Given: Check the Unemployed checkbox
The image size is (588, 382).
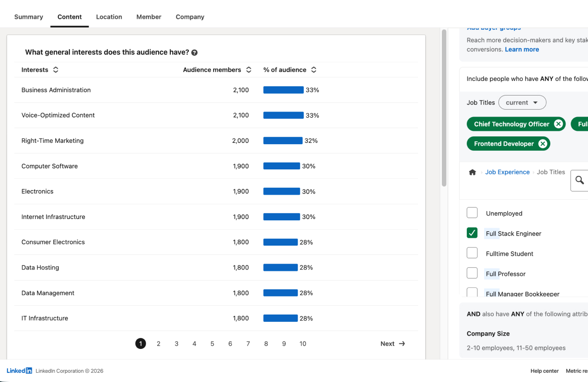Looking at the screenshot, I should coord(472,213).
